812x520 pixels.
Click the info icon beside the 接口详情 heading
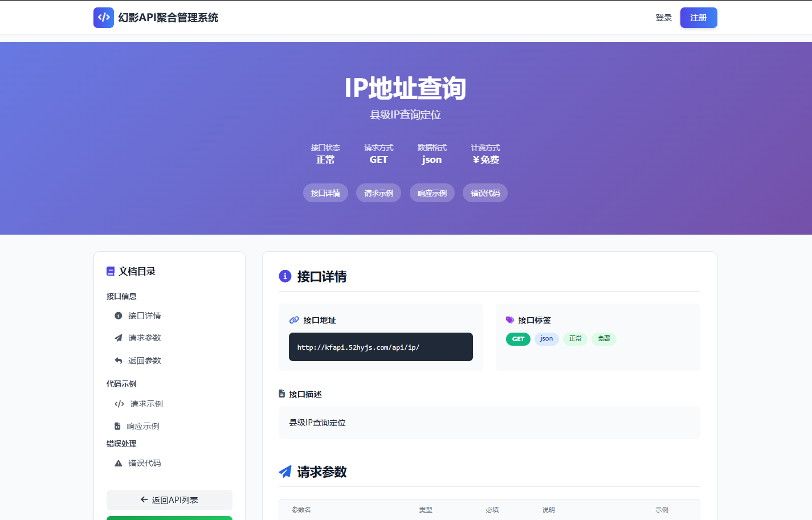click(x=285, y=276)
